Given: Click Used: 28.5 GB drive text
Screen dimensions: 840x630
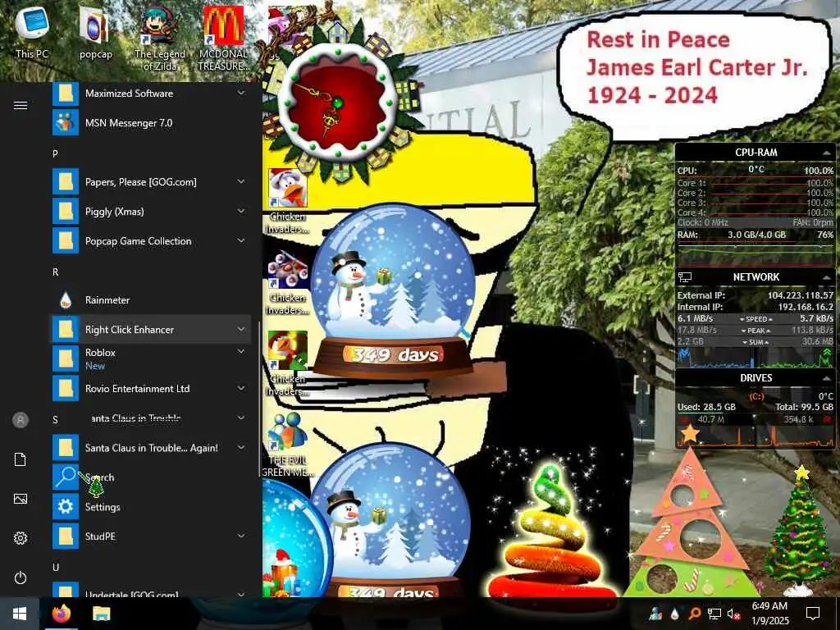Looking at the screenshot, I should coord(706,407).
